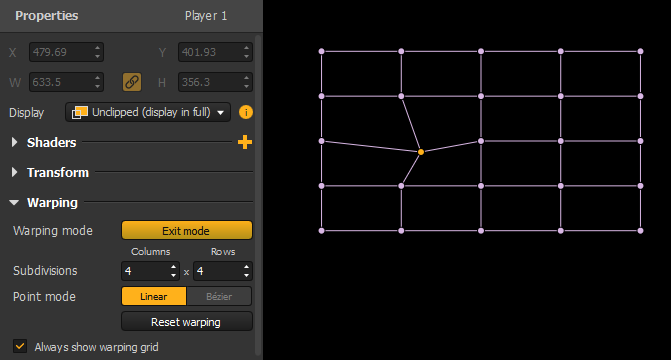Increase the X position value
The image size is (671, 360).
pyautogui.click(x=98, y=48)
